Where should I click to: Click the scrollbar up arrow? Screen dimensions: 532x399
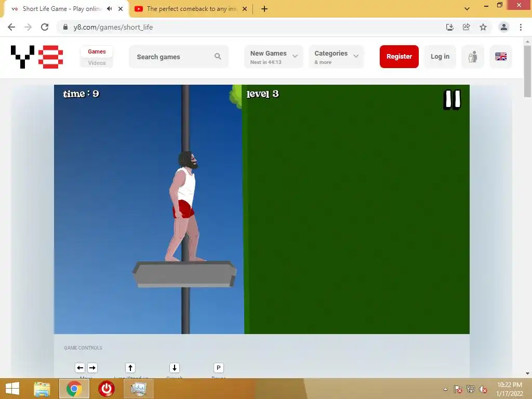point(527,42)
